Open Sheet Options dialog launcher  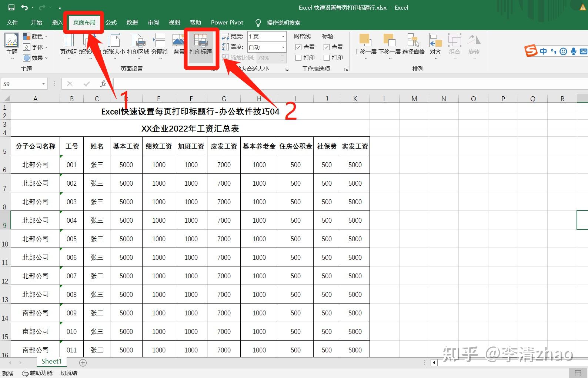pos(346,69)
